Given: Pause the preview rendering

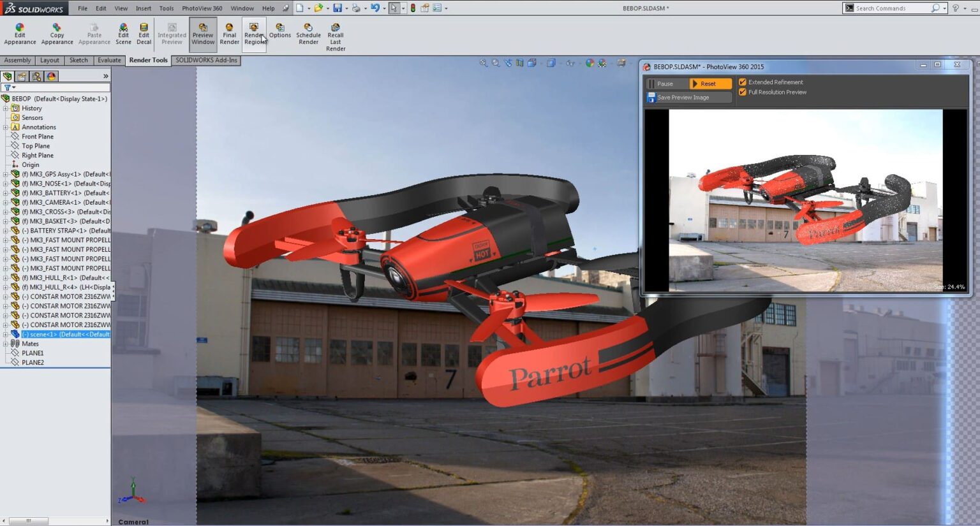Looking at the screenshot, I should (665, 84).
